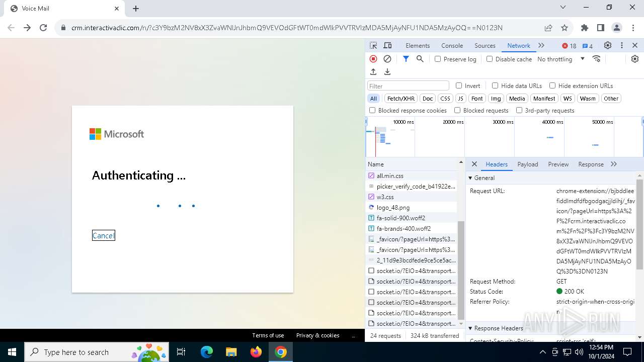Screen dimensions: 644x362
Task: Show the 18 errors badge
Action: 570,46
